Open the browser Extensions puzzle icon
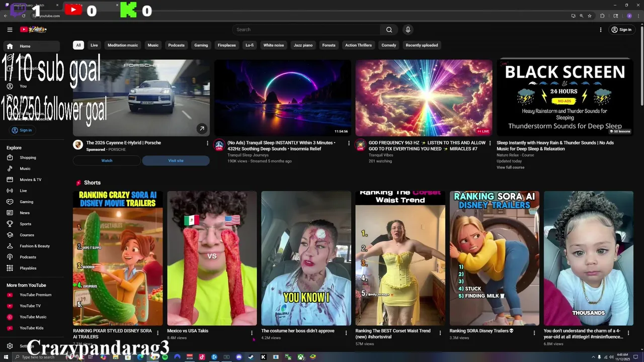 click(602, 16)
